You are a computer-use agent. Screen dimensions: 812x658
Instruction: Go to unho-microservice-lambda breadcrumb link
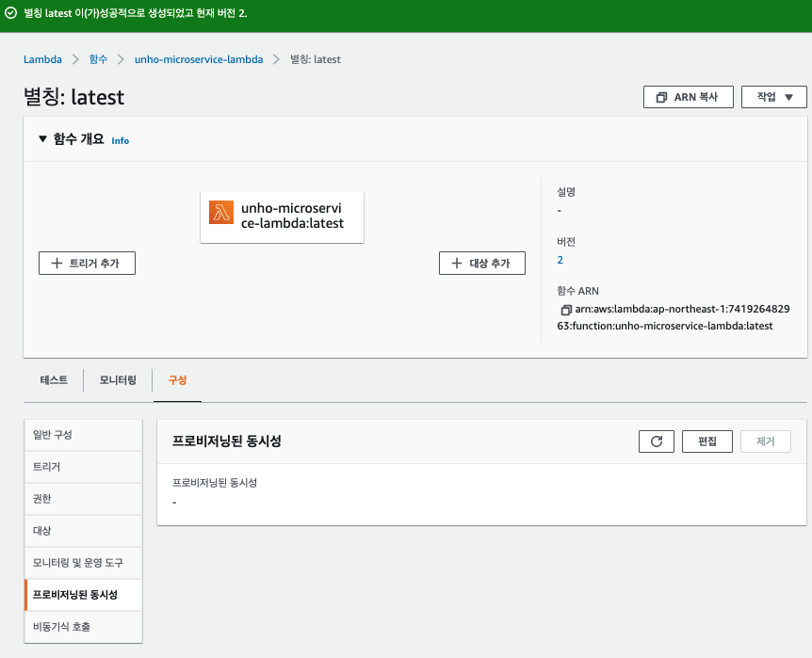(x=199, y=59)
